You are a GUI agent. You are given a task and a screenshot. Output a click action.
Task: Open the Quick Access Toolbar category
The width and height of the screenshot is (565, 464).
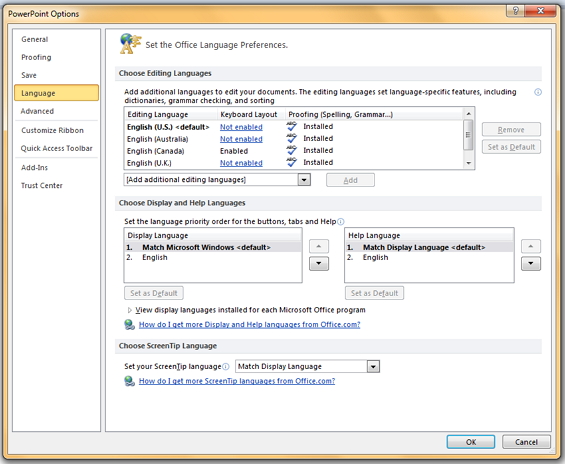[x=57, y=148]
